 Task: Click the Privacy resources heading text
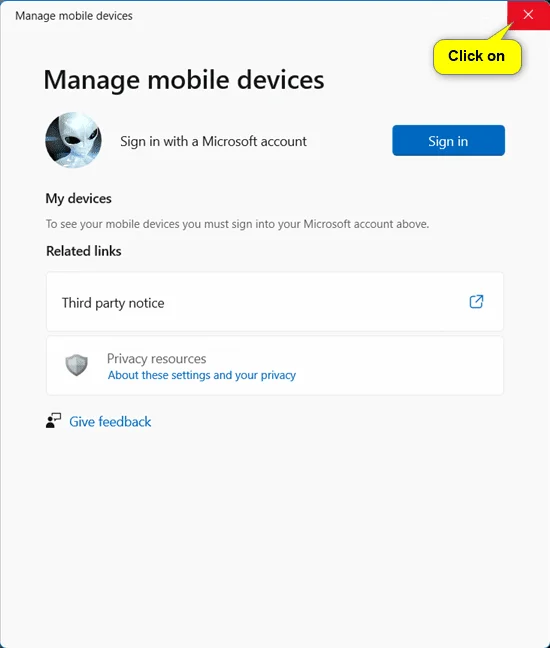[157, 358]
